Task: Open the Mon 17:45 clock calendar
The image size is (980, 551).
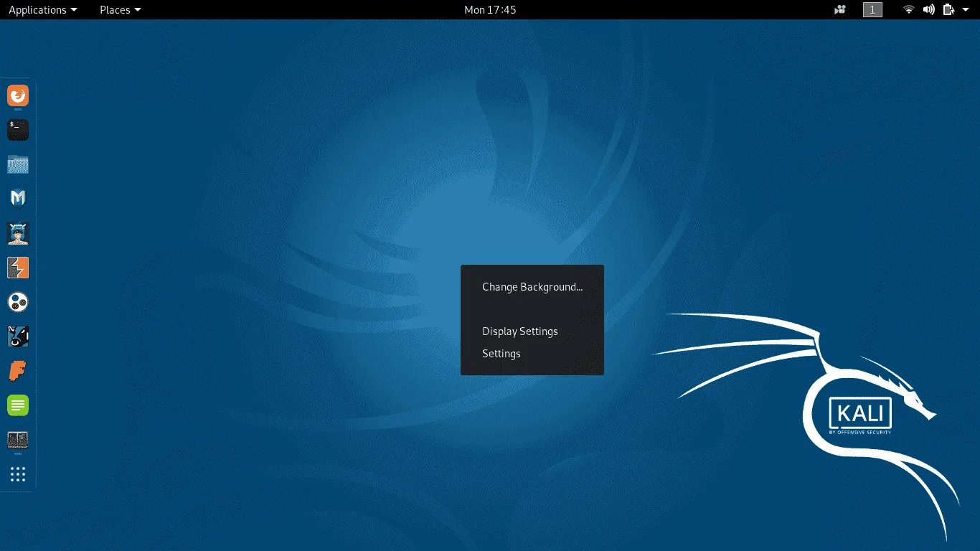Action: (490, 10)
